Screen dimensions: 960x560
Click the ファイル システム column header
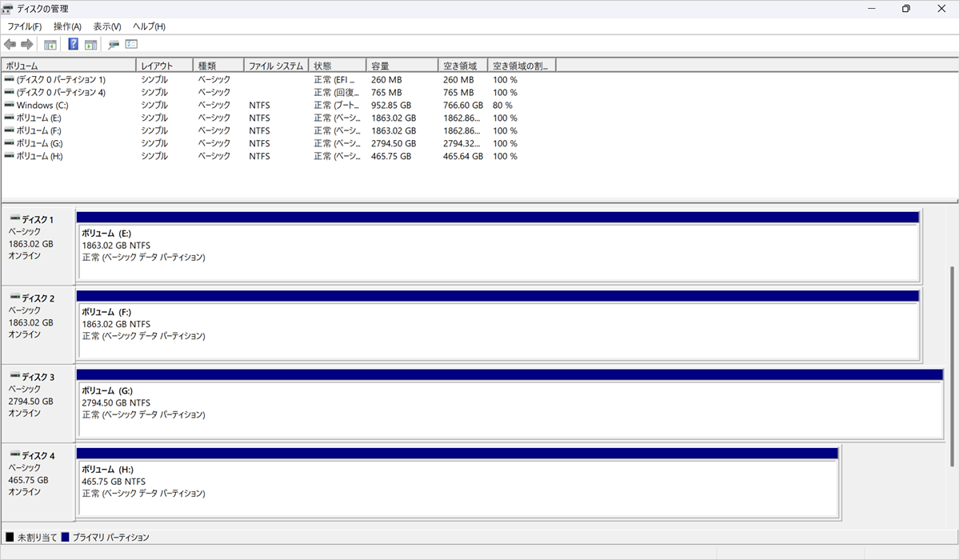point(275,66)
